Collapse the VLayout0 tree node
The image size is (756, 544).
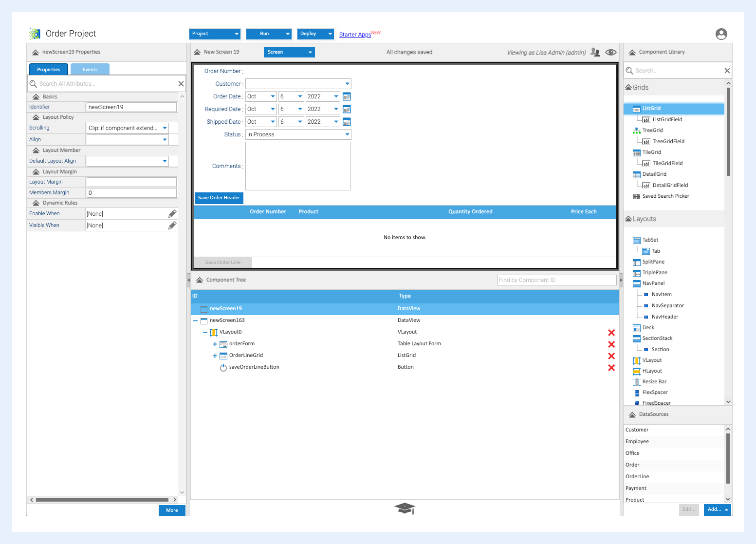205,332
